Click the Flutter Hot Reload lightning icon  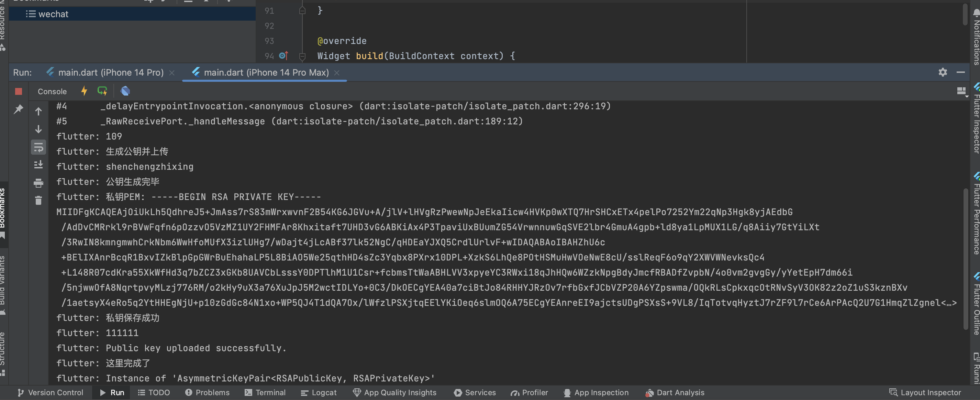click(84, 91)
